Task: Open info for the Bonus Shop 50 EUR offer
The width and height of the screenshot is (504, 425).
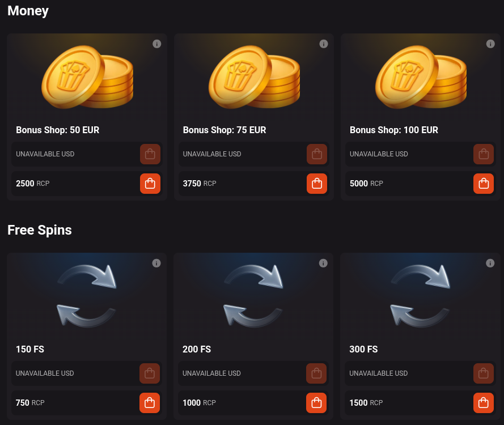Action: pyautogui.click(x=156, y=44)
